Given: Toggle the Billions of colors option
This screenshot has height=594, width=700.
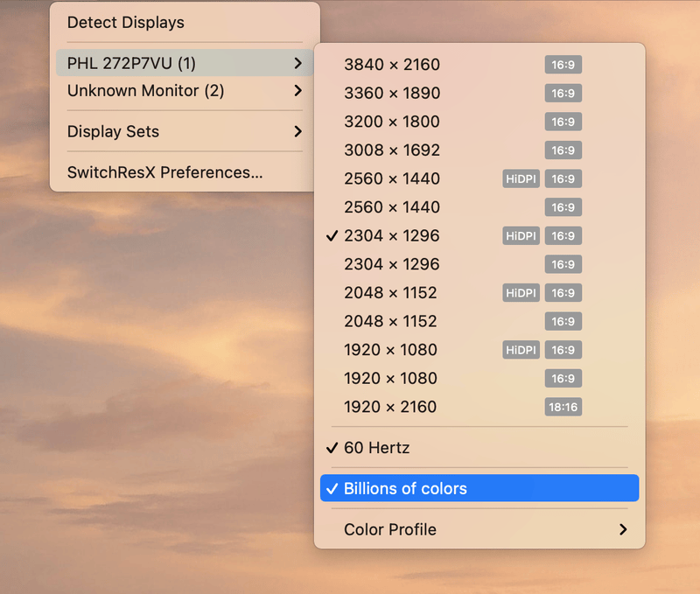Looking at the screenshot, I should (x=405, y=489).
